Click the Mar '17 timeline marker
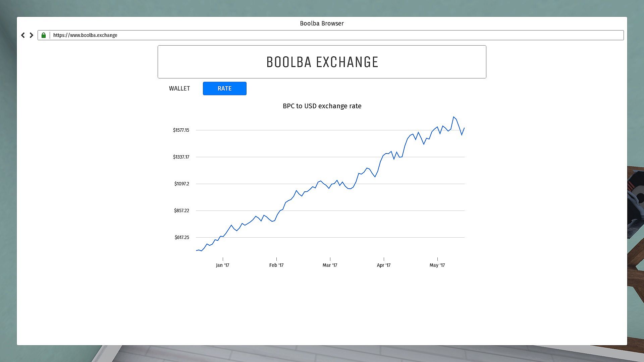 click(x=330, y=265)
